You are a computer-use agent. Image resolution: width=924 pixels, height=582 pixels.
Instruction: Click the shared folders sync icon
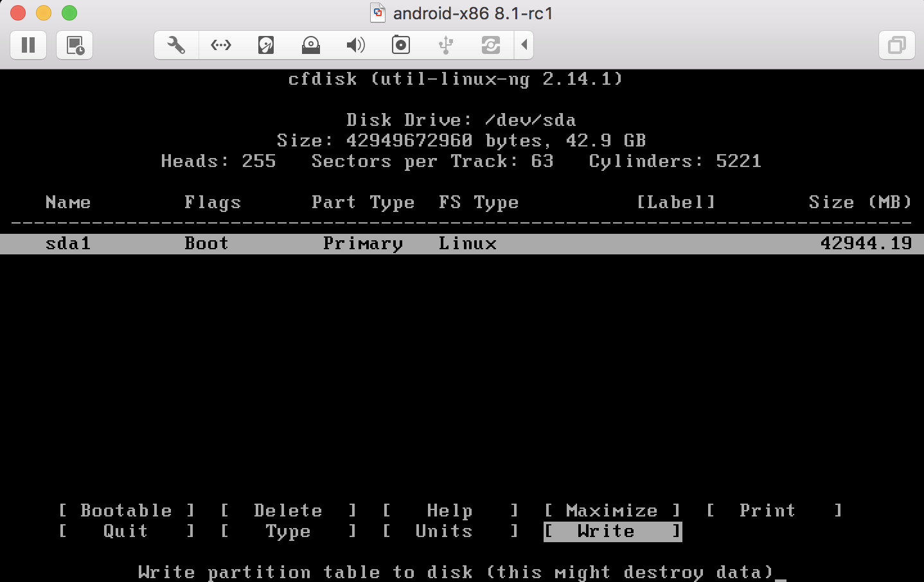490,45
